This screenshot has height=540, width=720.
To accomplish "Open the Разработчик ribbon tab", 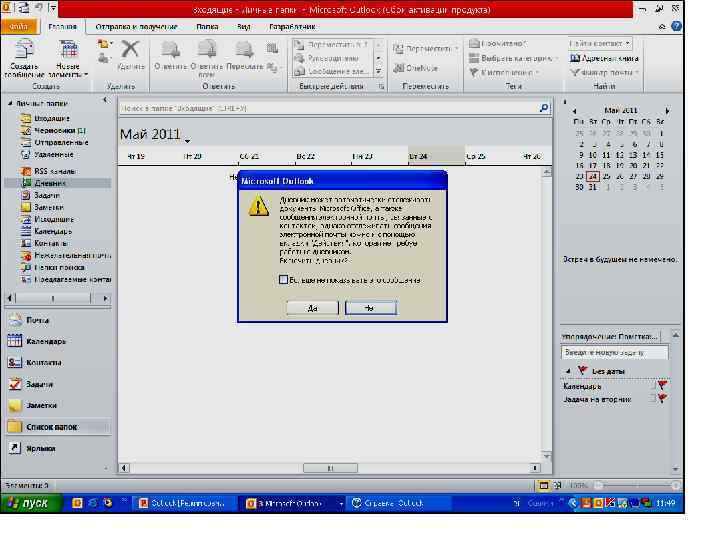I will (x=292, y=27).
